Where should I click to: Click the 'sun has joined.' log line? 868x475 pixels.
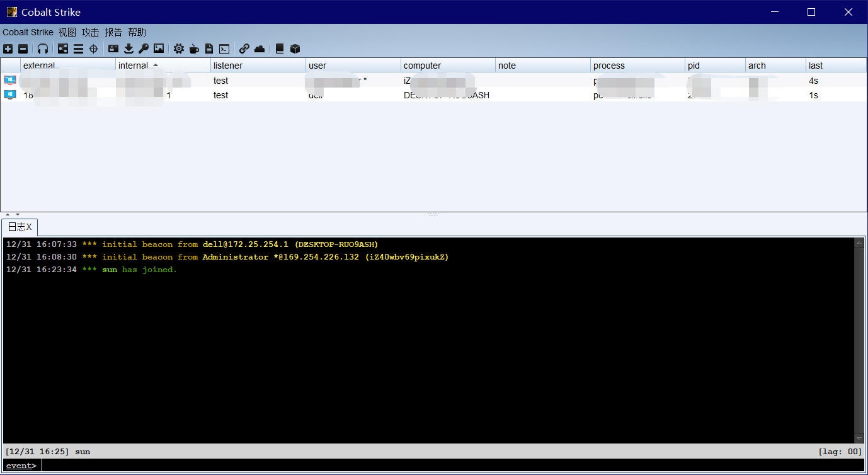pos(91,270)
